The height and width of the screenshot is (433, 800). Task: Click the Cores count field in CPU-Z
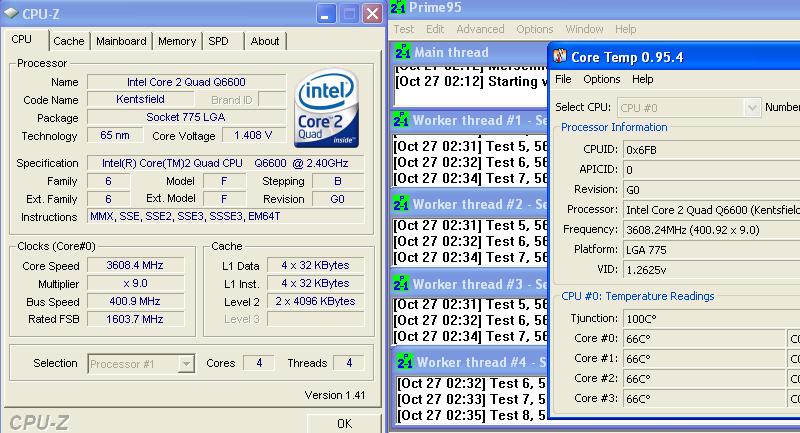[x=259, y=363]
